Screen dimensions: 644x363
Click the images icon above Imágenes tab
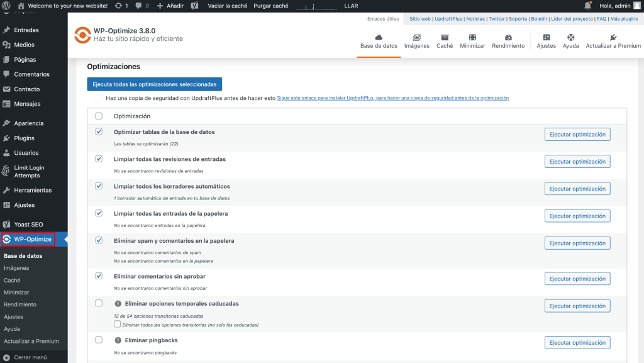click(x=417, y=37)
